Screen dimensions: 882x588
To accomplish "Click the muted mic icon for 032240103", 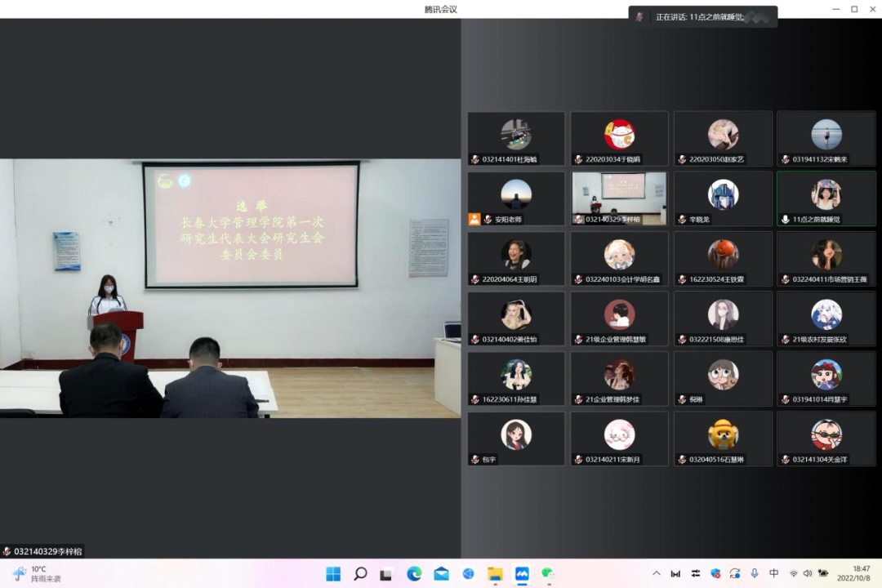I will (x=579, y=279).
